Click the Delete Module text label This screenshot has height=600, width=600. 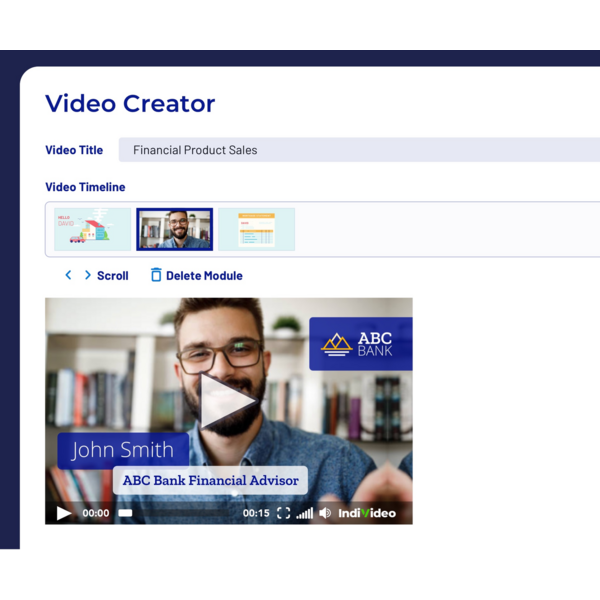tap(204, 276)
